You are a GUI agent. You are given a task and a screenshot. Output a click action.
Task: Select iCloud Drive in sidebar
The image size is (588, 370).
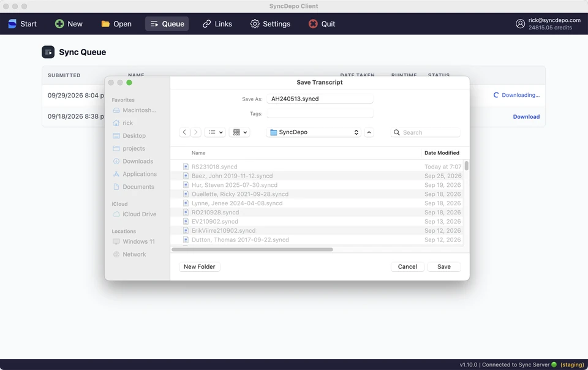(x=134, y=214)
